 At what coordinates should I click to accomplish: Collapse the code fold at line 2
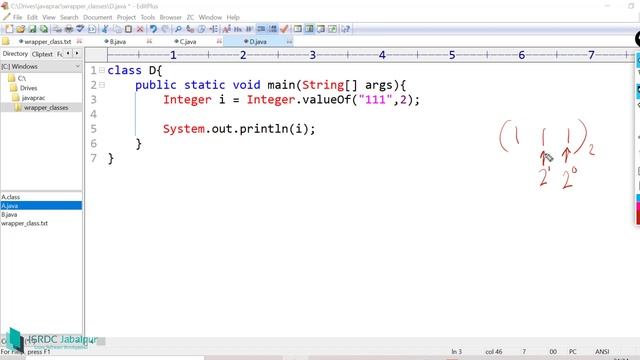[x=102, y=85]
